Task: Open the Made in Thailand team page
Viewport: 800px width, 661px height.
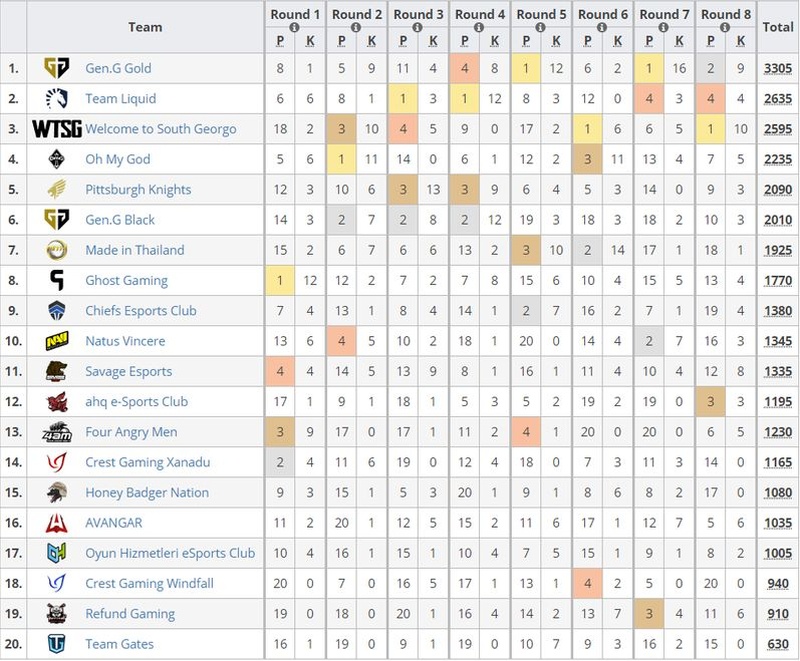Action: click(135, 250)
